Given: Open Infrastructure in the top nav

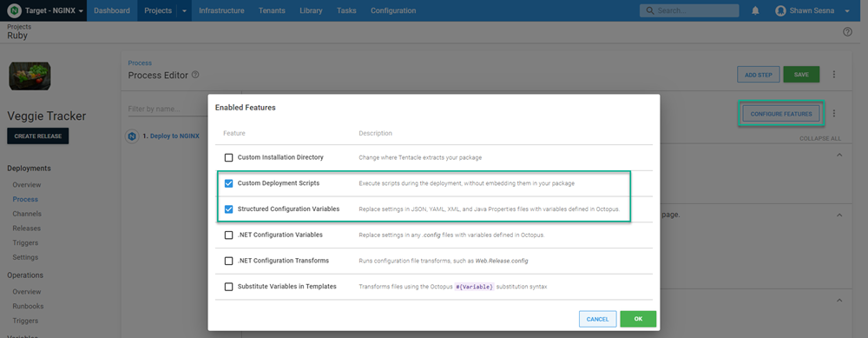Looking at the screenshot, I should (221, 10).
